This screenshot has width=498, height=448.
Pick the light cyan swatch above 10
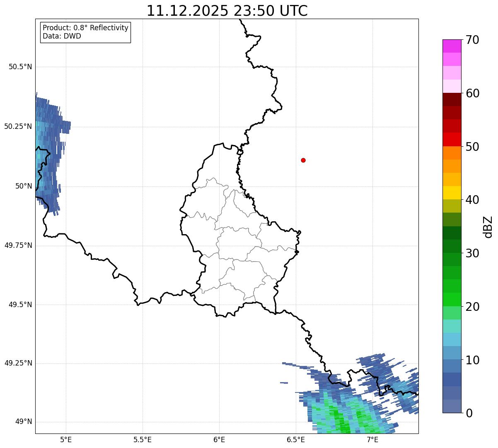coord(452,339)
